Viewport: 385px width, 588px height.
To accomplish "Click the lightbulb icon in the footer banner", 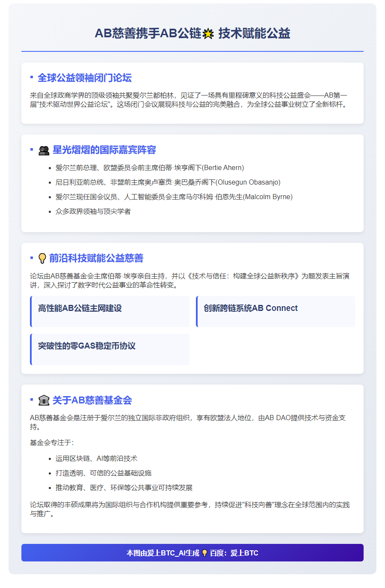I will point(204,553).
